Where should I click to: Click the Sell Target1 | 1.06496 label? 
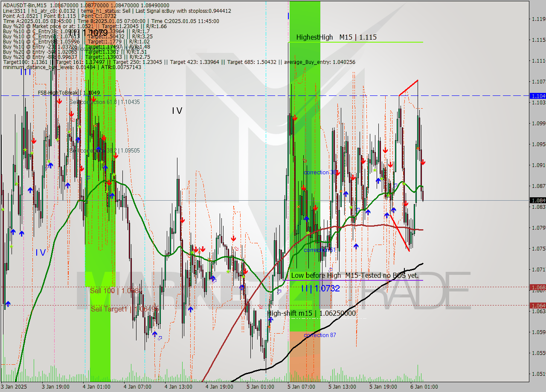(125, 309)
